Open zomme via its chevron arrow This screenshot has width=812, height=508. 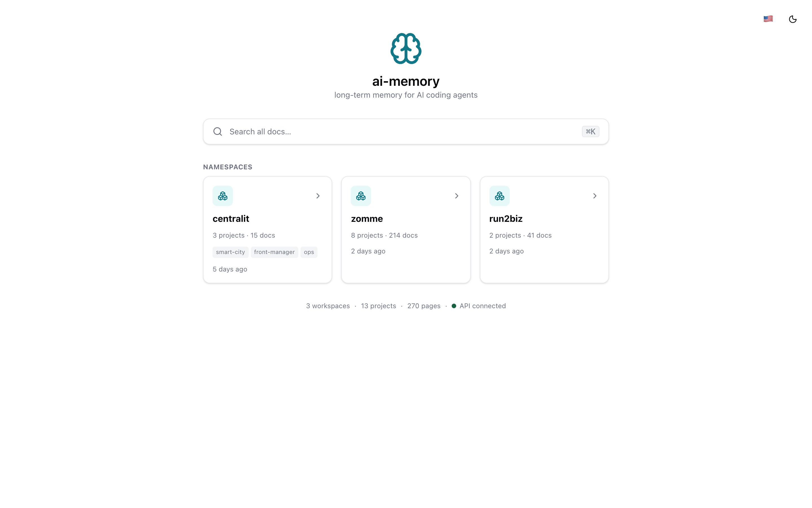456,196
